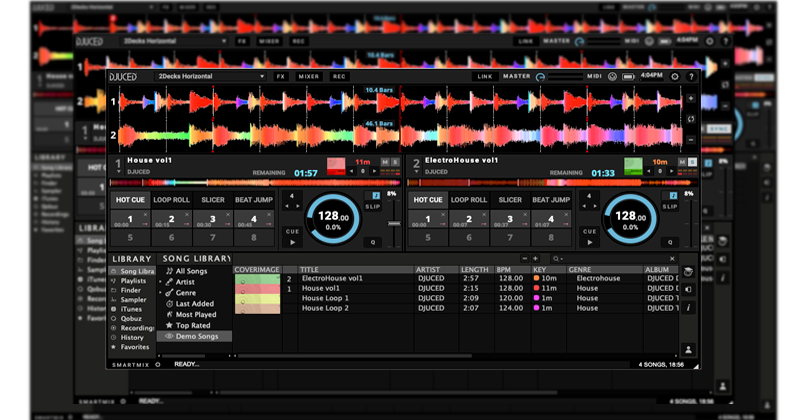The height and width of the screenshot is (420, 800).
Task: Toggle quantize Q button on deck 1
Action: pyautogui.click(x=373, y=242)
